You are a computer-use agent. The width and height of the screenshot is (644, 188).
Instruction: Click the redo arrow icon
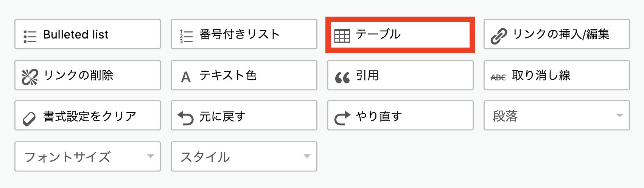[x=342, y=118]
